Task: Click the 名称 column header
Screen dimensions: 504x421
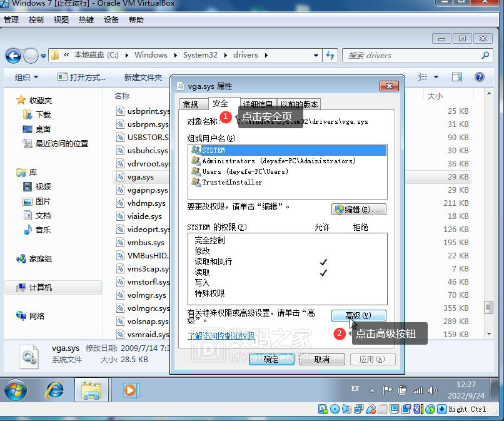Action: (x=122, y=96)
